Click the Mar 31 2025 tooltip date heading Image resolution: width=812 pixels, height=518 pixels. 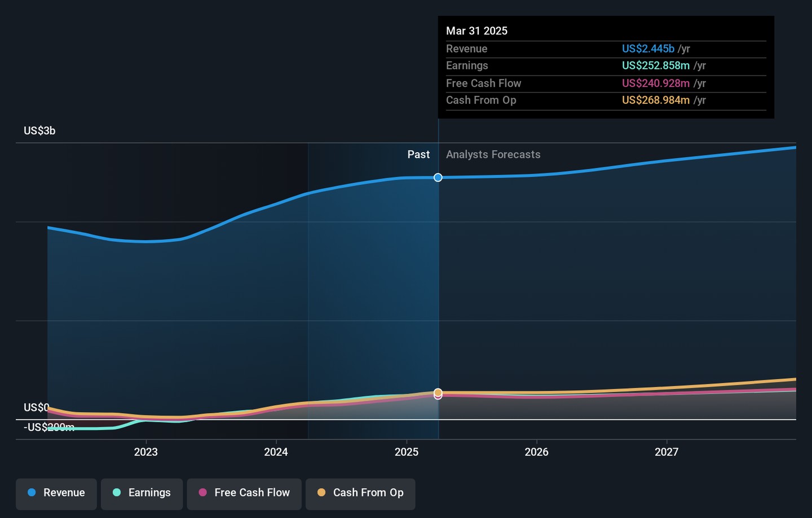476,31
